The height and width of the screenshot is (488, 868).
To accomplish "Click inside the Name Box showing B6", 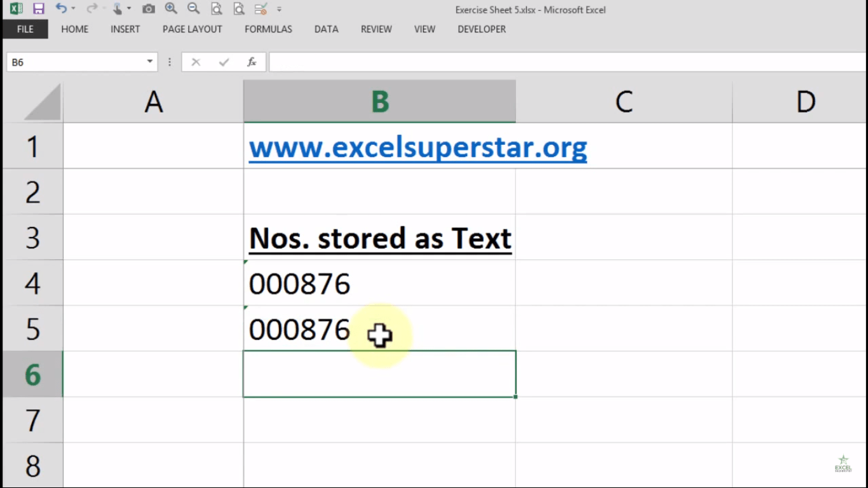I will (76, 62).
